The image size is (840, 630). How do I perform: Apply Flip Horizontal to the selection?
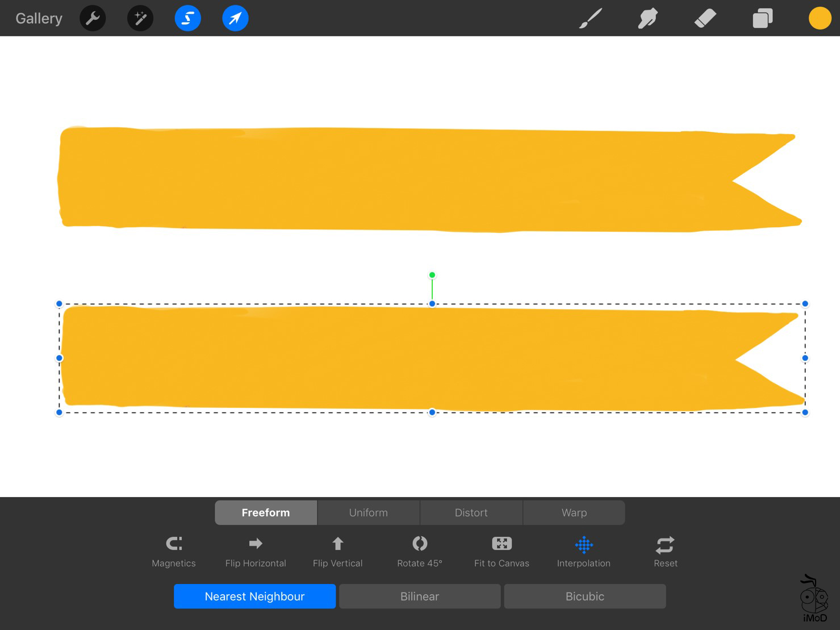[255, 550]
